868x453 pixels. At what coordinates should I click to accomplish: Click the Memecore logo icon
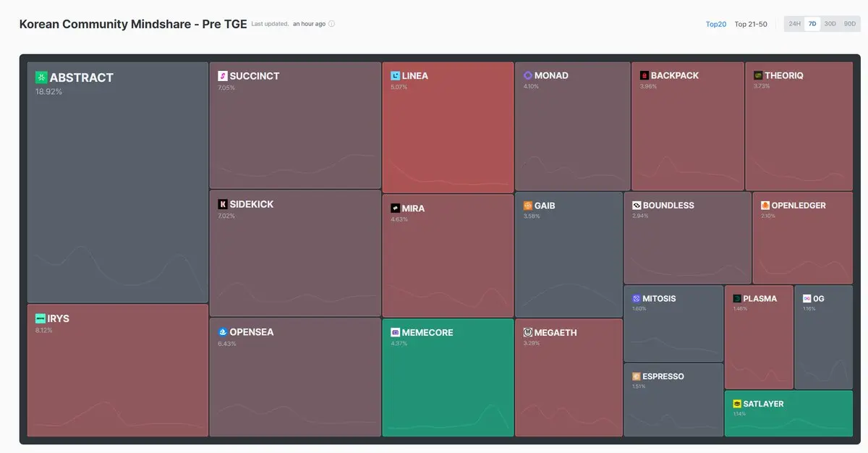click(x=395, y=333)
